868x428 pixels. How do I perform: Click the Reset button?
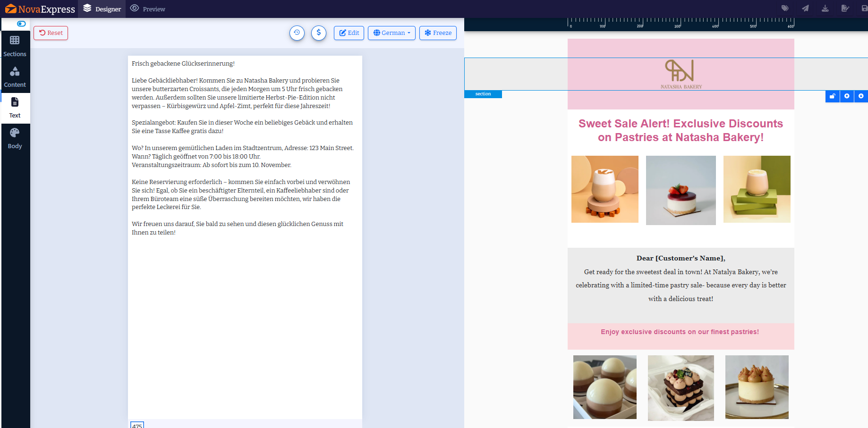coord(51,33)
